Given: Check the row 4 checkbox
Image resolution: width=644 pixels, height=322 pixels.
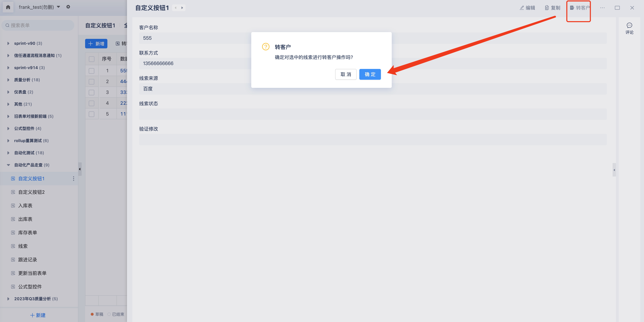Looking at the screenshot, I should 92,103.
